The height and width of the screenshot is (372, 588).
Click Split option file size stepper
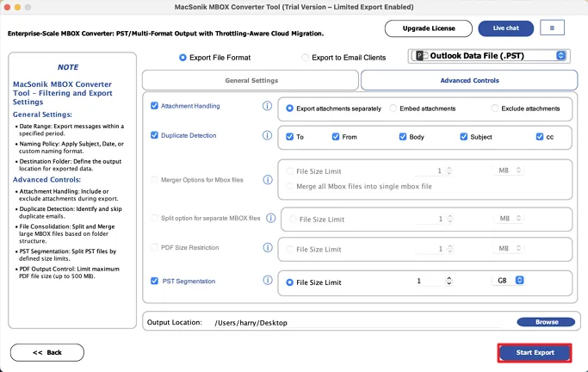[x=450, y=219]
